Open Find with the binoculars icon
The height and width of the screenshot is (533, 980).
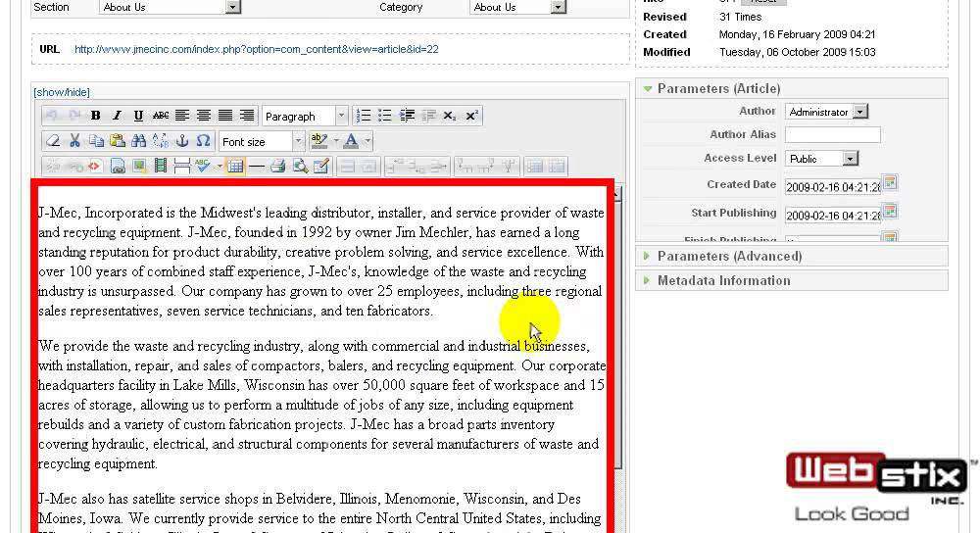[x=139, y=141]
